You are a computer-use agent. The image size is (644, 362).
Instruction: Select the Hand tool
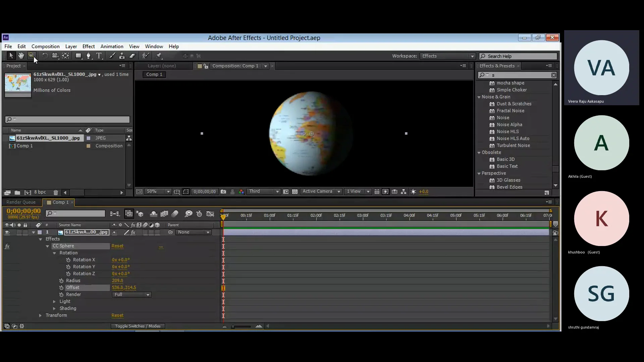[21, 56]
